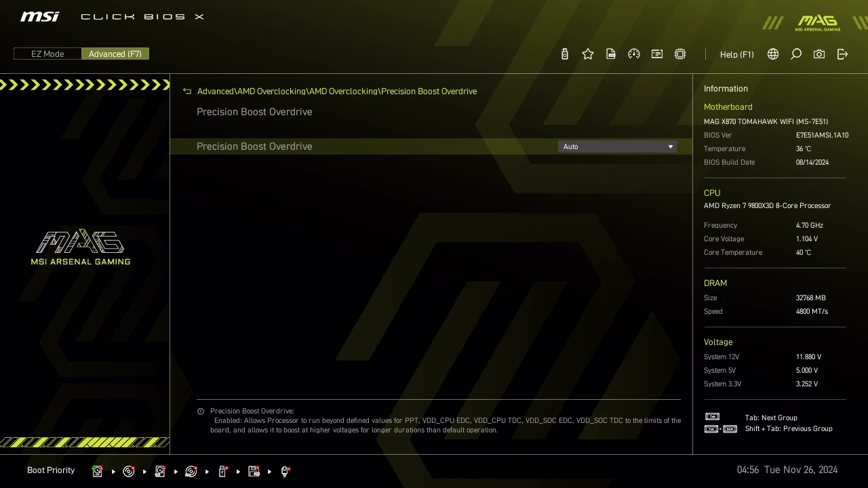The width and height of the screenshot is (868, 488).
Task: Click the CPU section heading
Action: (x=712, y=193)
